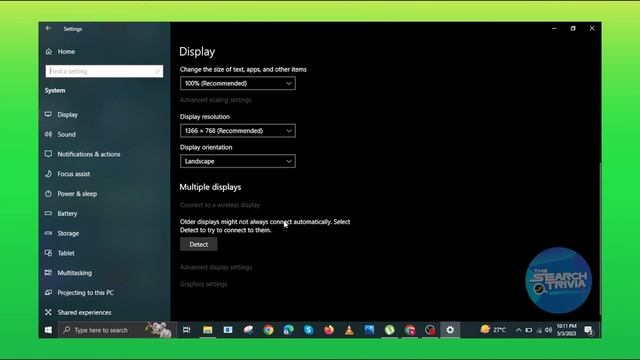Open Skype from the taskbar
The width and height of the screenshot is (640, 360).
(309, 330)
